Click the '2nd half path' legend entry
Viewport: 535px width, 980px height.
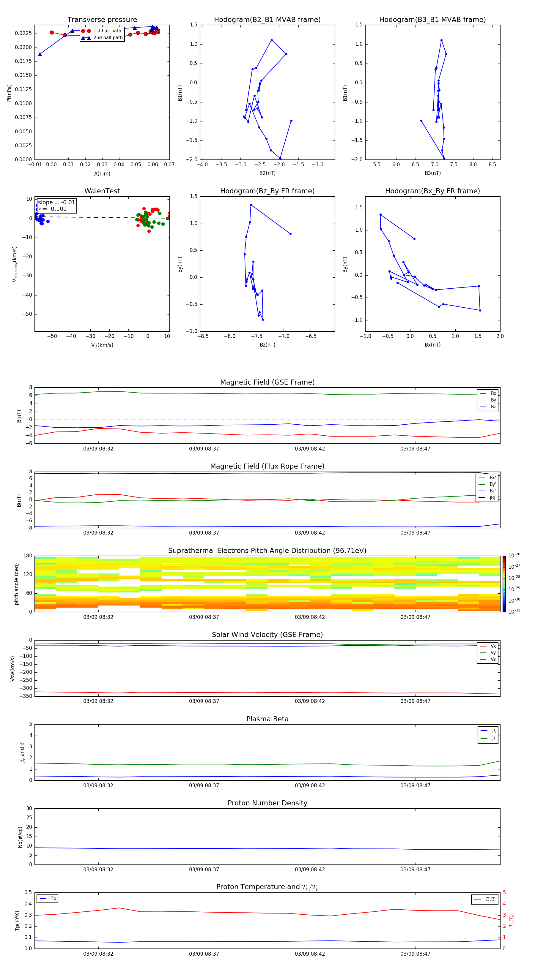(x=102, y=38)
